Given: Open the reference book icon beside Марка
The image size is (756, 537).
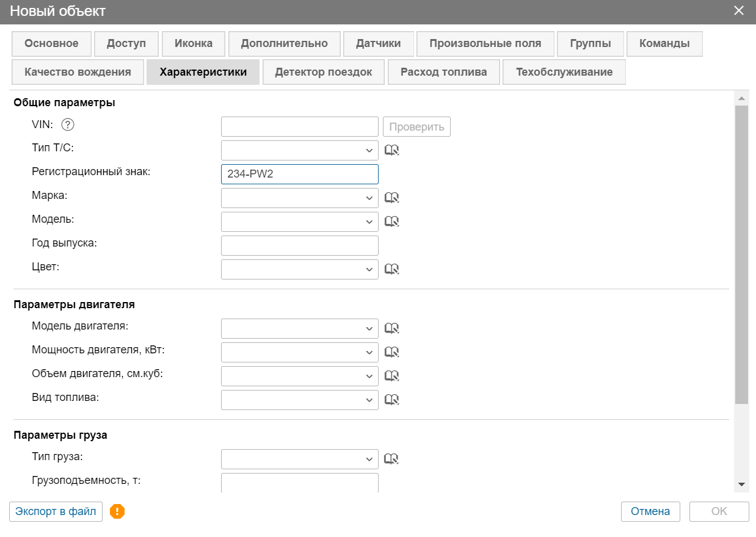Looking at the screenshot, I should [x=391, y=198].
